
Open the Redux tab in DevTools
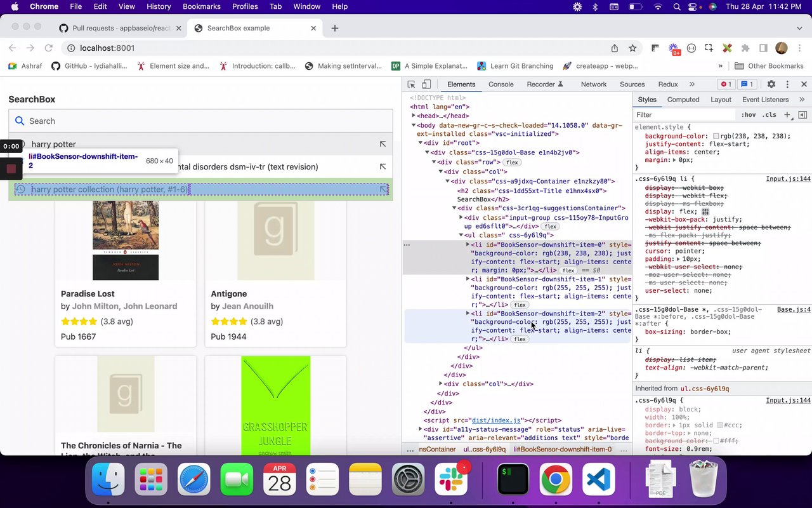tap(668, 84)
